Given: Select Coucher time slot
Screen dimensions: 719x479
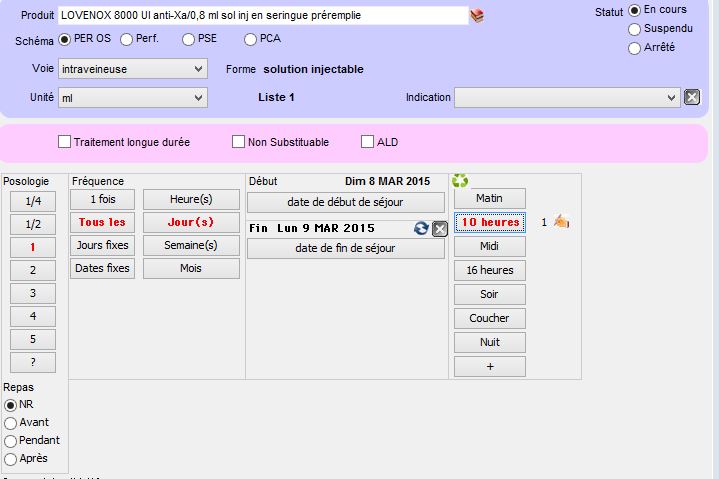Looking at the screenshot, I should [x=490, y=319].
